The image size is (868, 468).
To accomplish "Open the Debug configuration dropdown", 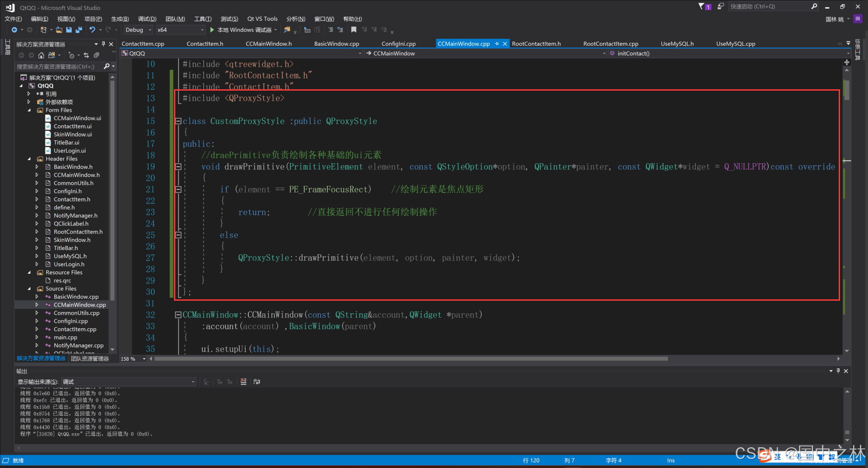I will pyautogui.click(x=138, y=30).
